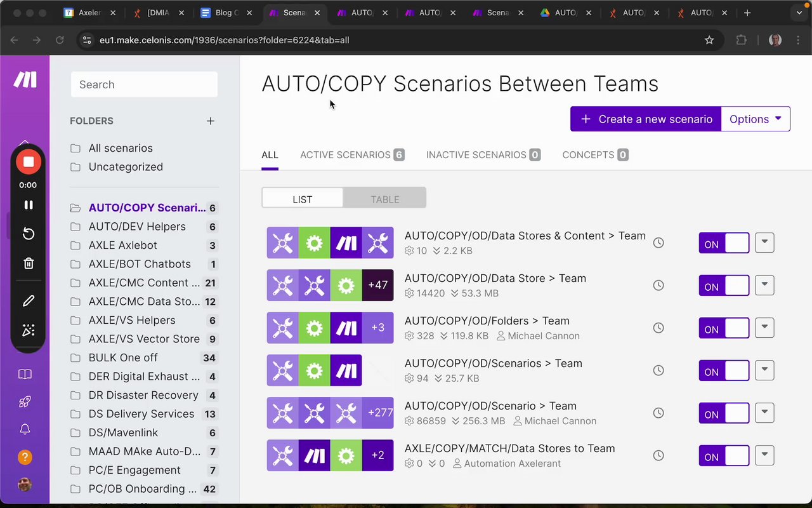Open the rocket what's new icon
The height and width of the screenshot is (508, 812).
pyautogui.click(x=25, y=401)
